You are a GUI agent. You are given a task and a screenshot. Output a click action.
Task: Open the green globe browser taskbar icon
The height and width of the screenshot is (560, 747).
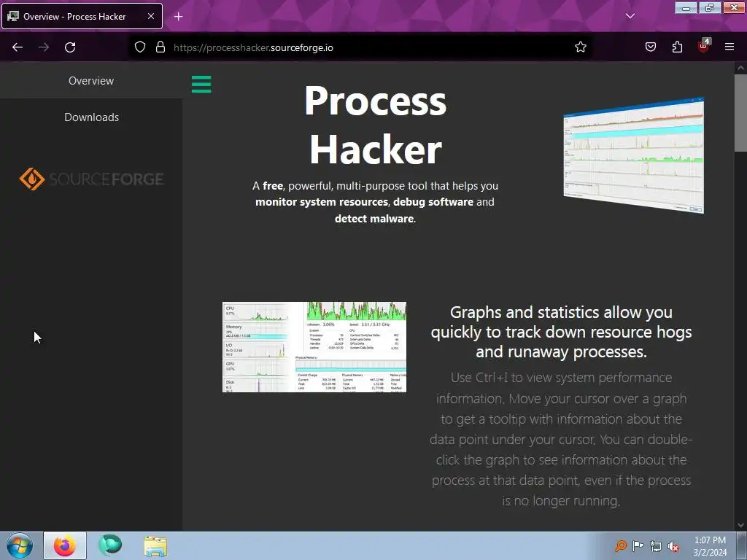pos(110,545)
